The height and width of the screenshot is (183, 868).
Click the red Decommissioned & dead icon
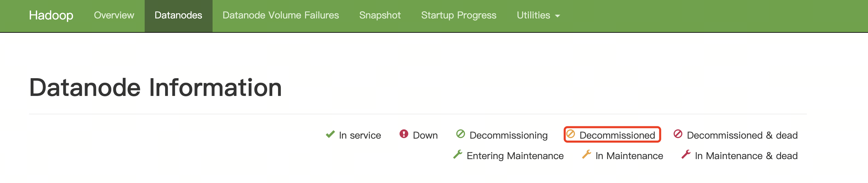678,134
